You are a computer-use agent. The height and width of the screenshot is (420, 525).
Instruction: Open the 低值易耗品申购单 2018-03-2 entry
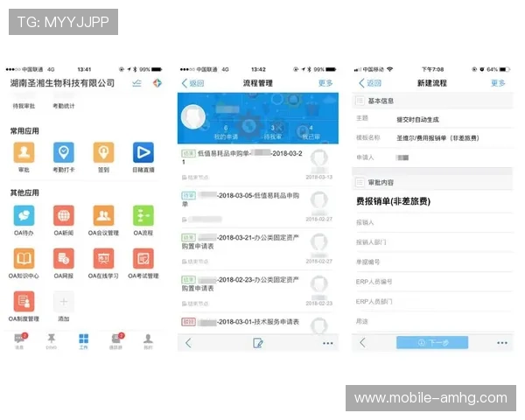[x=257, y=164]
